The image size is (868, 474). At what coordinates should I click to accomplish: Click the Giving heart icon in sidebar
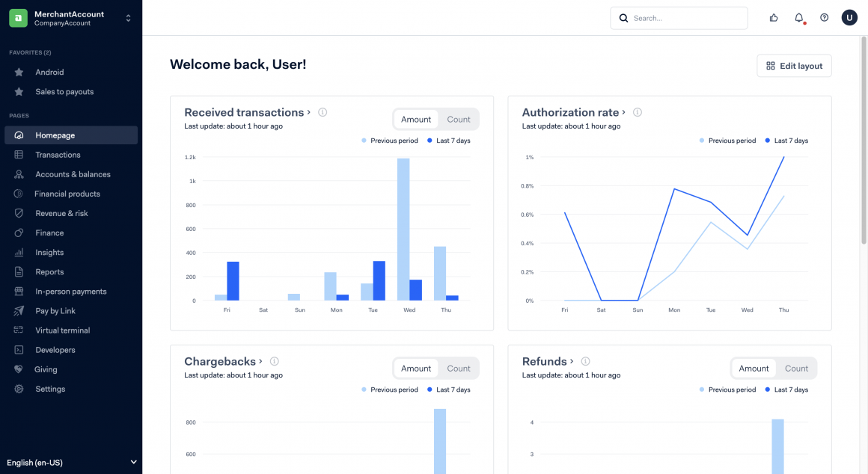[x=19, y=369]
